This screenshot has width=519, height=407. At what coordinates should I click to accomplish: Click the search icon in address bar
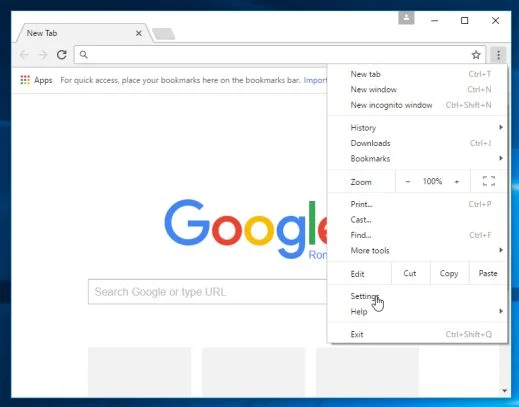(84, 55)
